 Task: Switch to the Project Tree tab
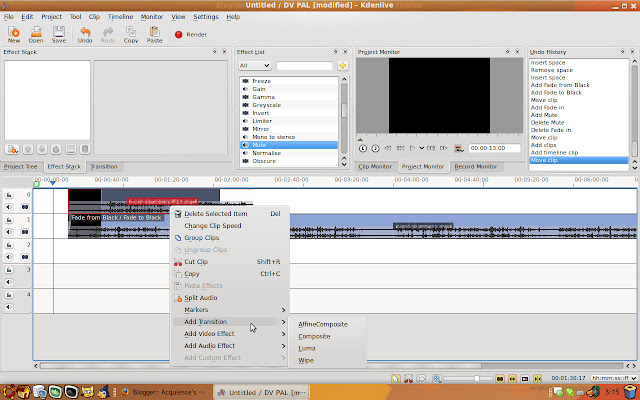point(20,167)
